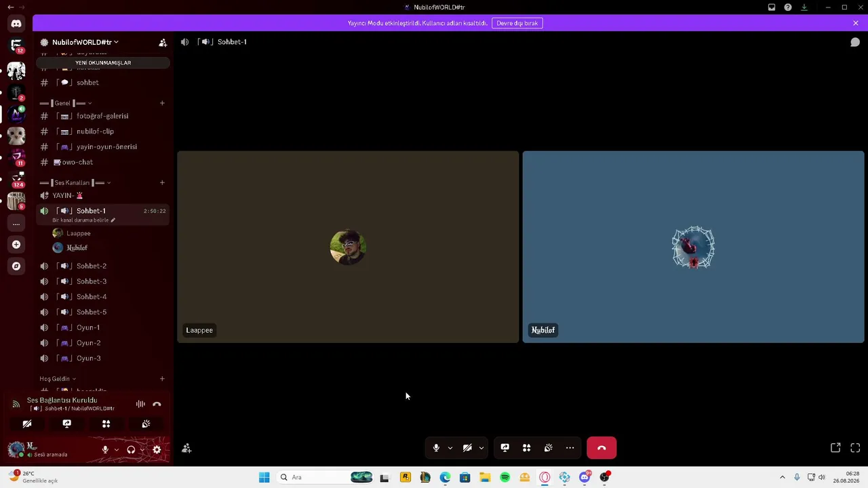The width and height of the screenshot is (868, 488).
Task: Add a new server with plus icon
Action: 16,245
